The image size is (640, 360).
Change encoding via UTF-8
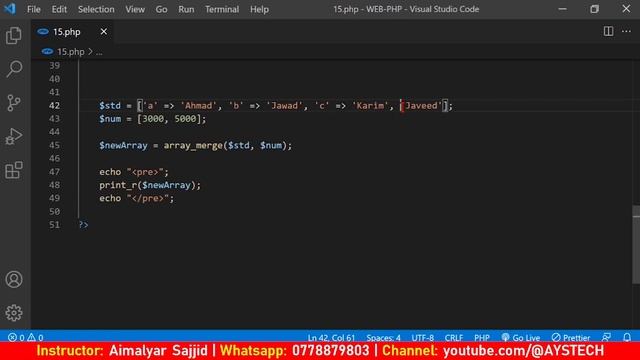[422, 338]
